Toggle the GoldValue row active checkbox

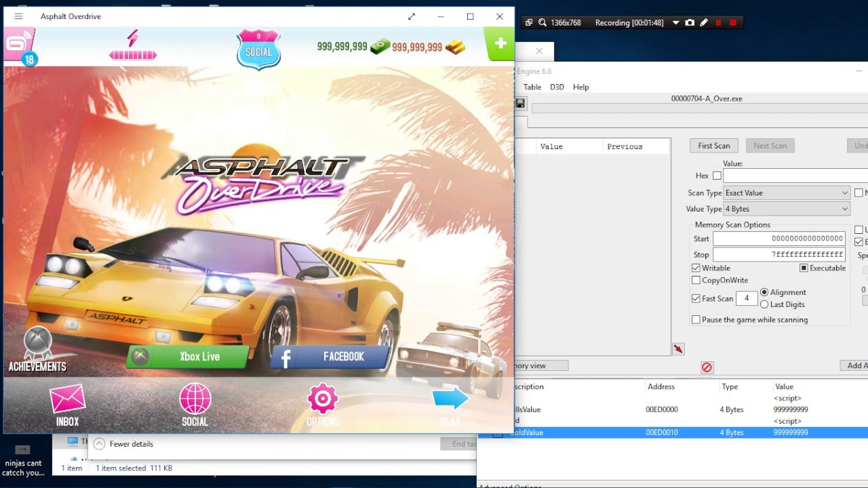498,433
